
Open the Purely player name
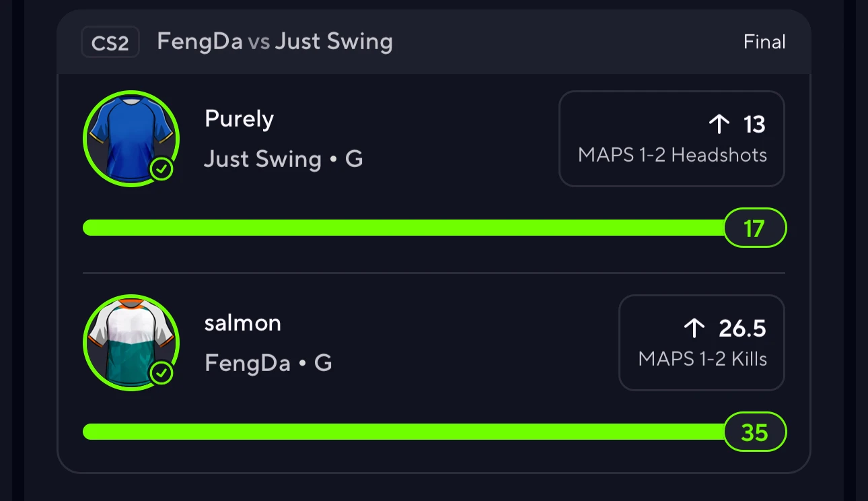click(239, 119)
